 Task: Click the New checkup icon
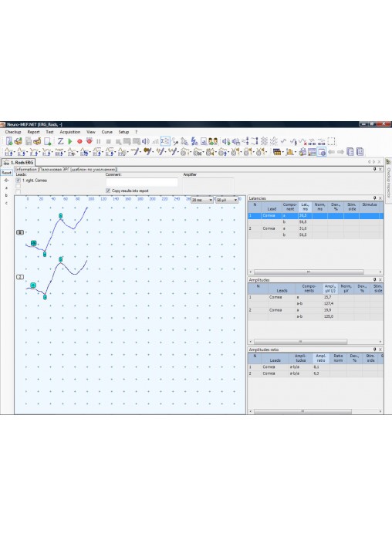9,141
